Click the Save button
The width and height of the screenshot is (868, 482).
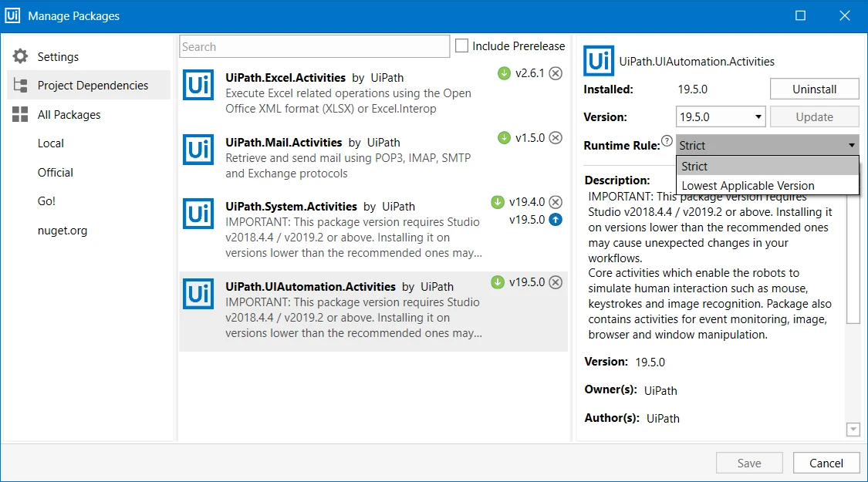pyautogui.click(x=749, y=463)
